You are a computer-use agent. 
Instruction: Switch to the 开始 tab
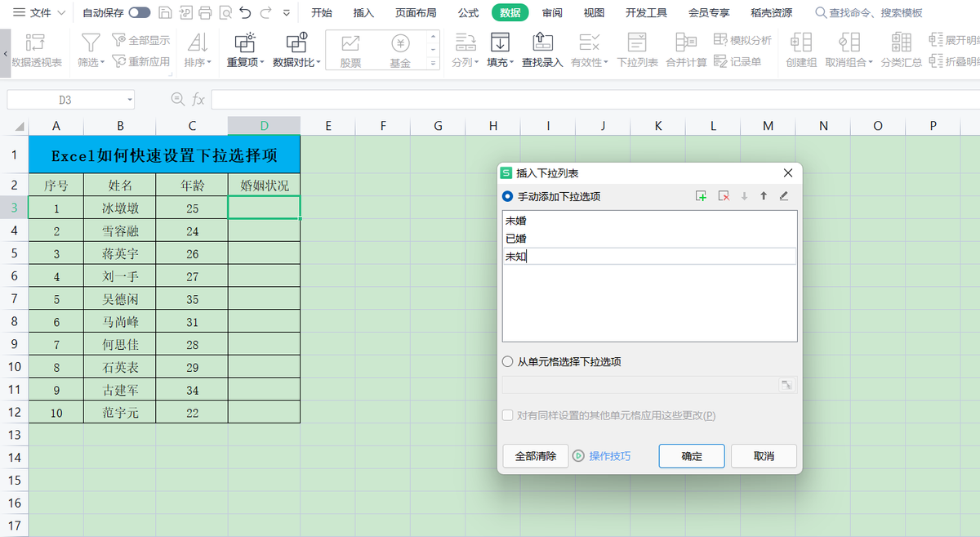322,13
